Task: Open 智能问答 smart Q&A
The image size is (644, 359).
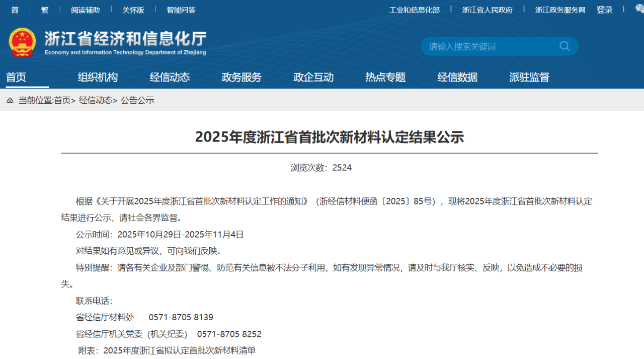Action: coord(181,10)
